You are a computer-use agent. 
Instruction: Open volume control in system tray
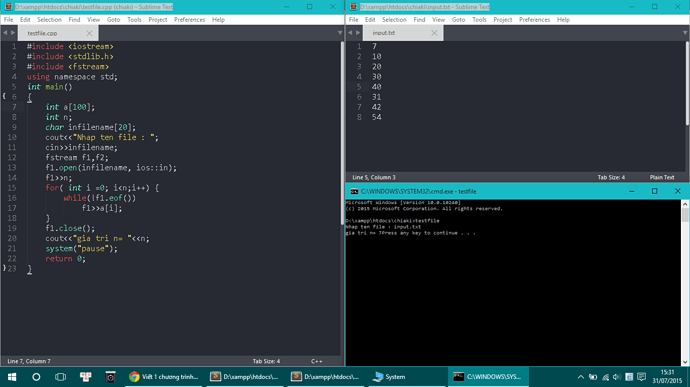click(617, 377)
